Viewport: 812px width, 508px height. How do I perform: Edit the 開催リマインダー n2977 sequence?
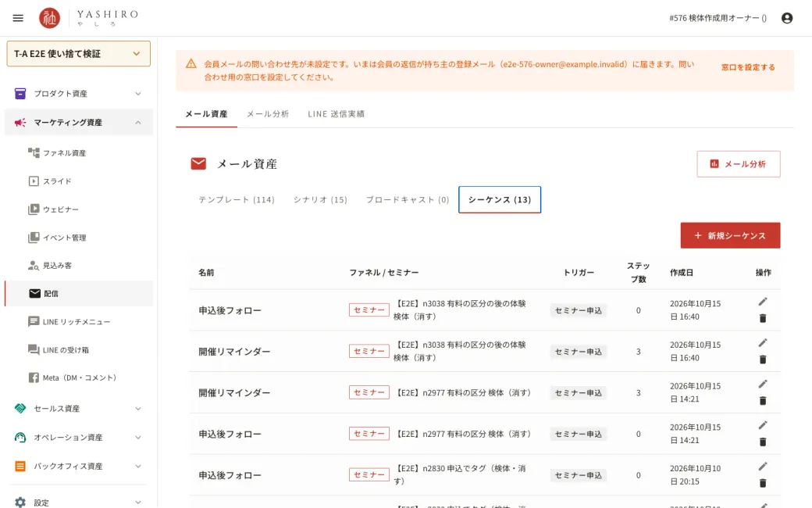(763, 384)
